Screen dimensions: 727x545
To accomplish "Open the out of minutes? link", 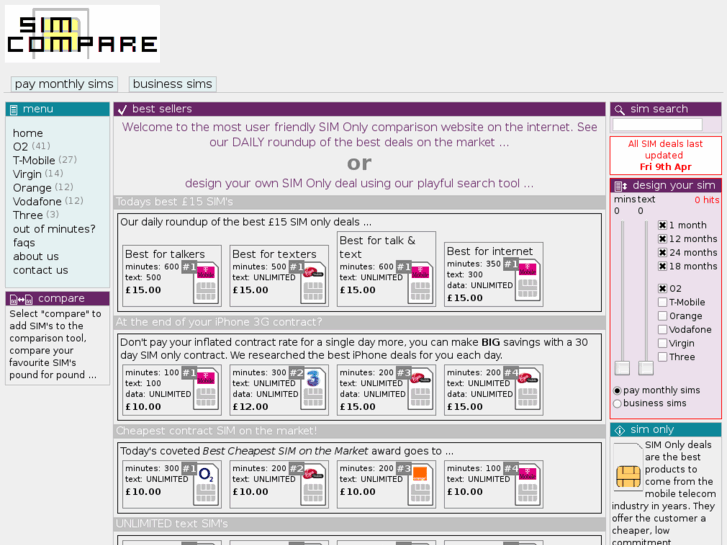I will pos(54,229).
